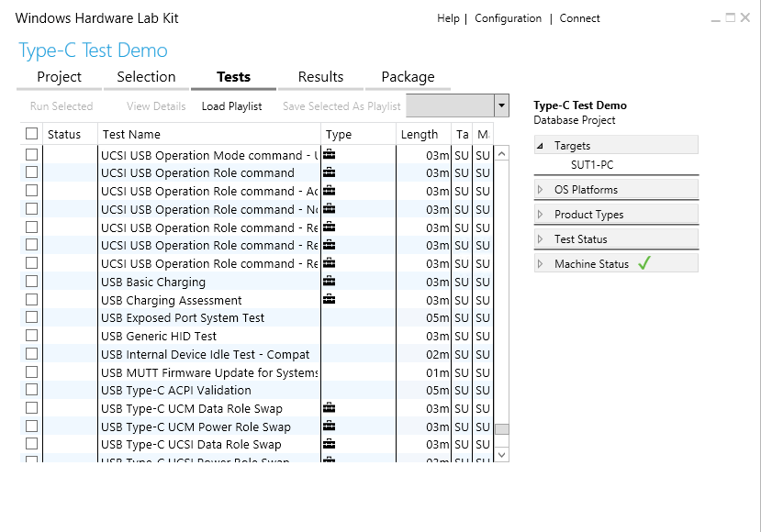This screenshot has height=532, width=761.
Task: Click toolbox icon for UCM Power Role Swap
Action: tap(329, 427)
